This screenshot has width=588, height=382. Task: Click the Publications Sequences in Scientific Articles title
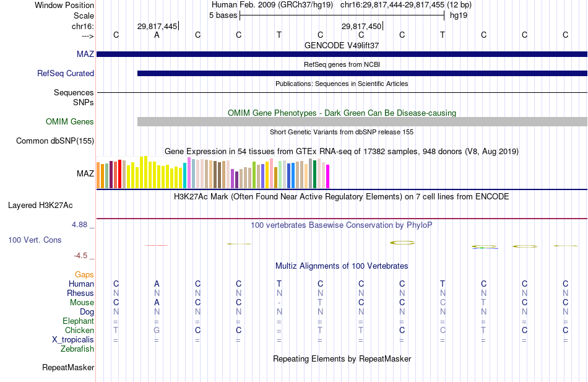[342, 84]
